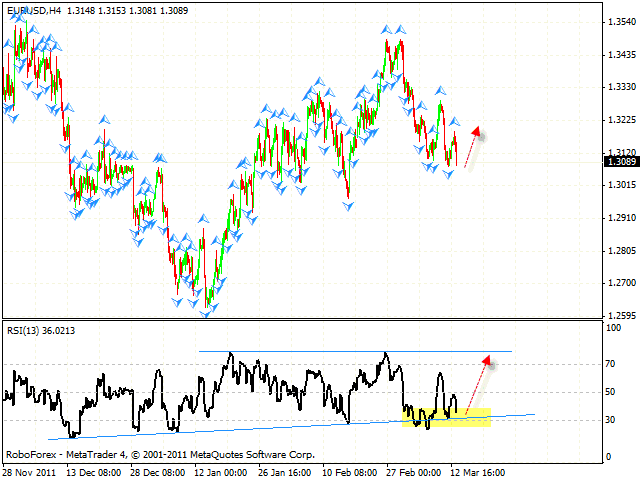Click the RoboForex MetaTrader 4 watermark text
The image size is (640, 480).
point(160,454)
